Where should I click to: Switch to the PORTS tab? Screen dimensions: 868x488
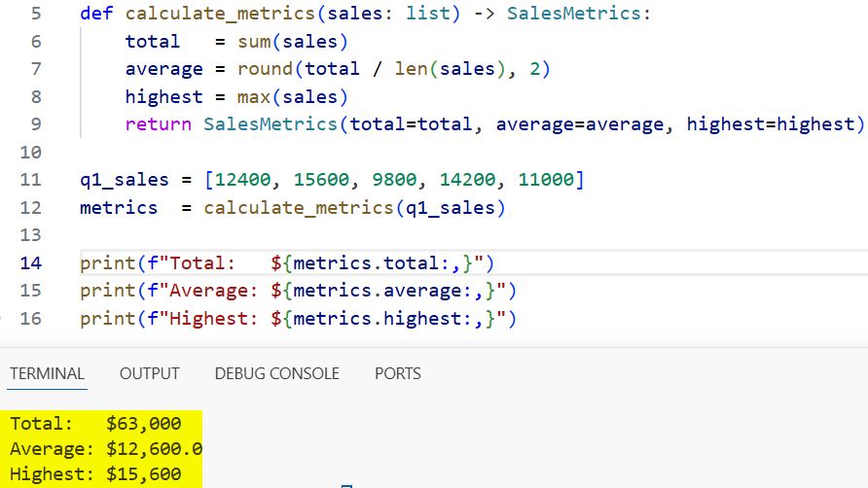coord(397,373)
